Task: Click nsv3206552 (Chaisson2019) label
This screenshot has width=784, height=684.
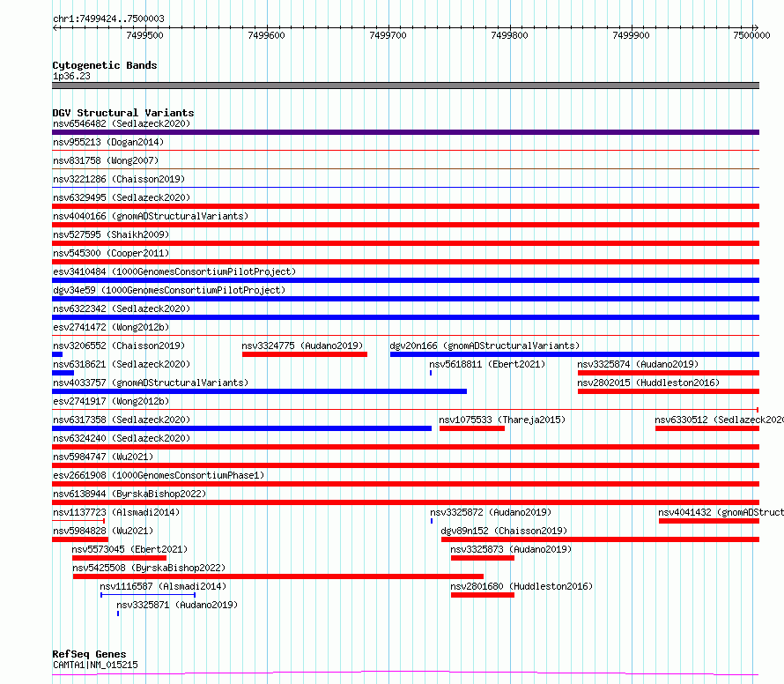Action: point(119,346)
